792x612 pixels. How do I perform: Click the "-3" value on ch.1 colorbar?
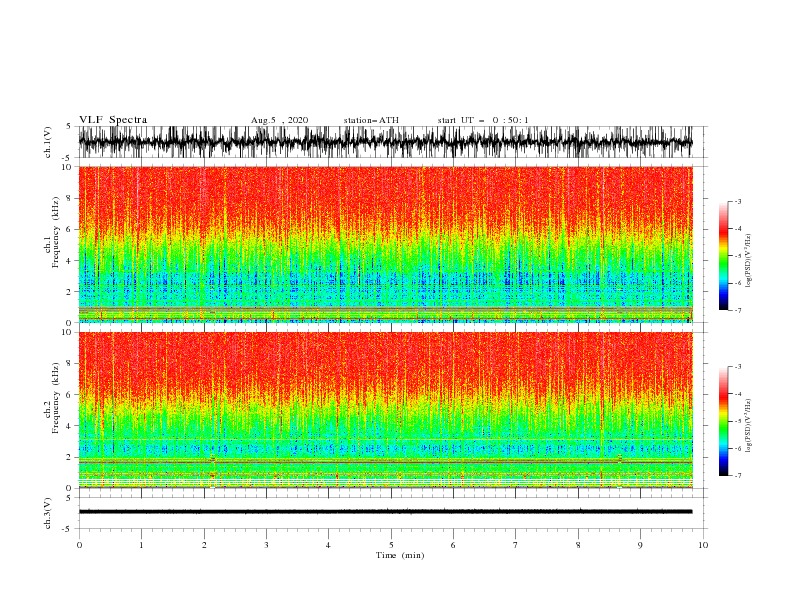[738, 201]
